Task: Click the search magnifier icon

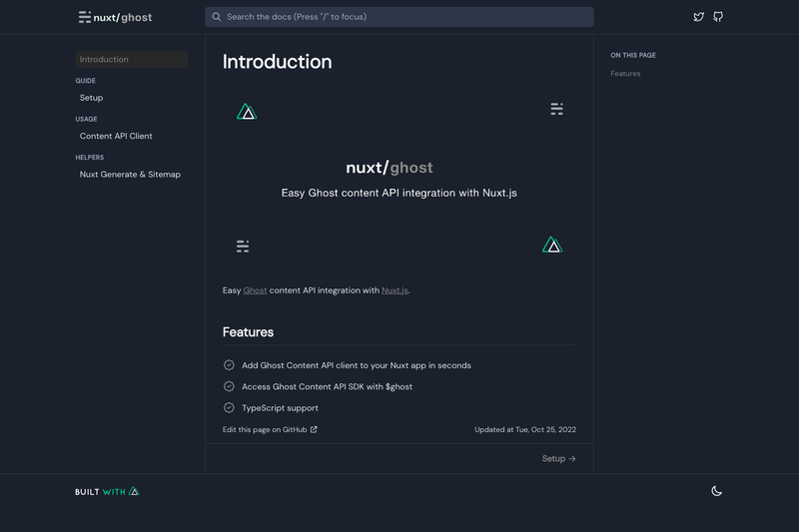Action: tap(217, 17)
